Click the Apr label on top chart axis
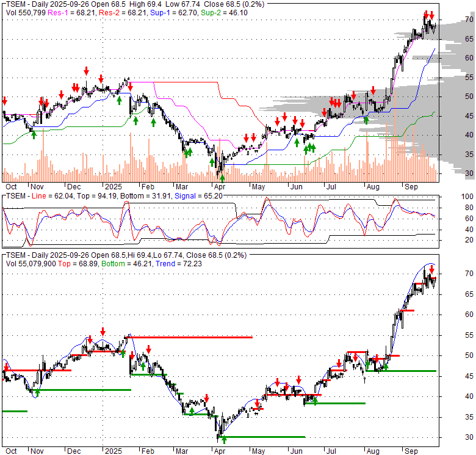 [220, 187]
